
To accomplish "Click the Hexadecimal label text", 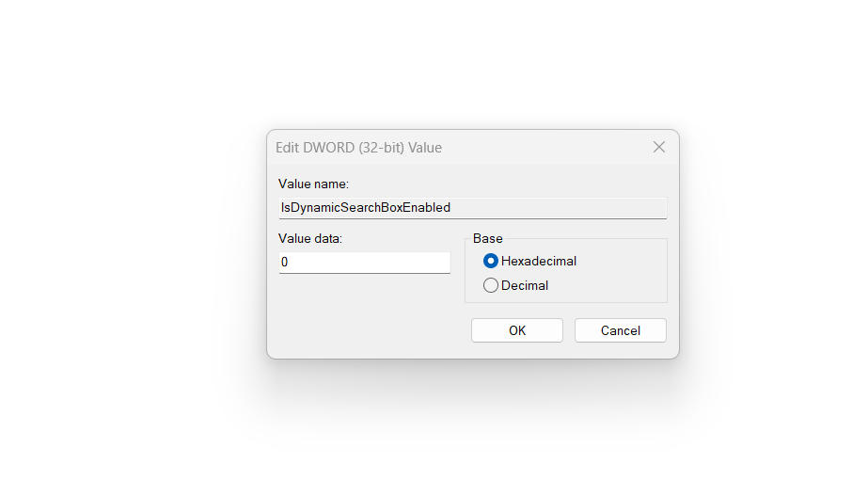I will click(539, 261).
